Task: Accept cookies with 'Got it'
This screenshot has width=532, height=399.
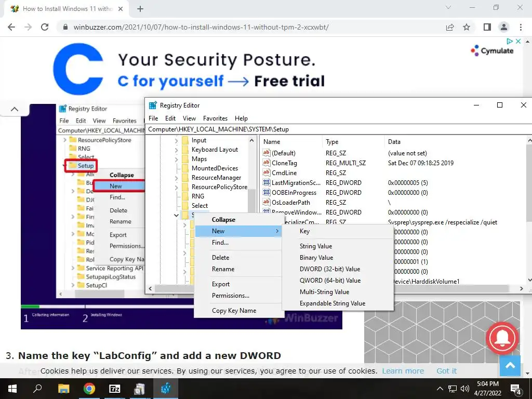Action: pos(446,371)
